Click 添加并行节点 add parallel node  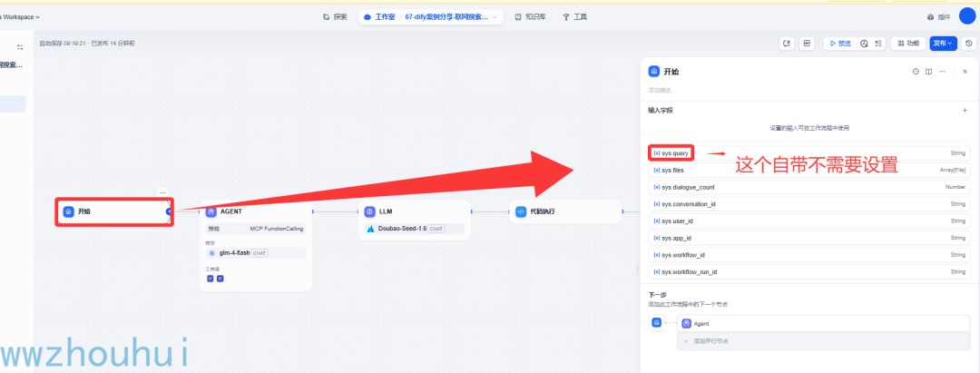pos(824,341)
